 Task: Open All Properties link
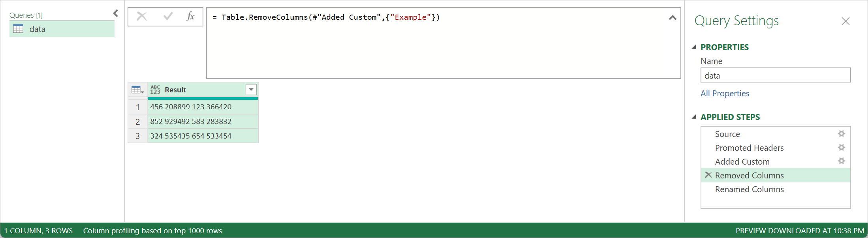click(725, 94)
